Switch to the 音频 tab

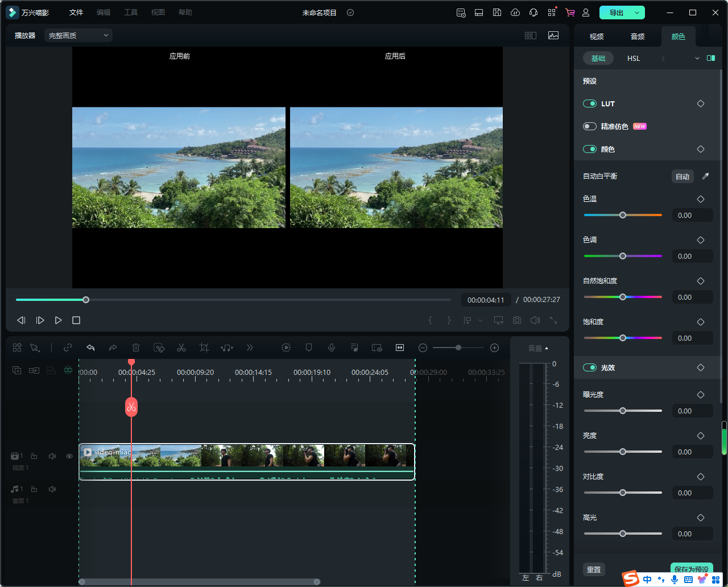[638, 36]
